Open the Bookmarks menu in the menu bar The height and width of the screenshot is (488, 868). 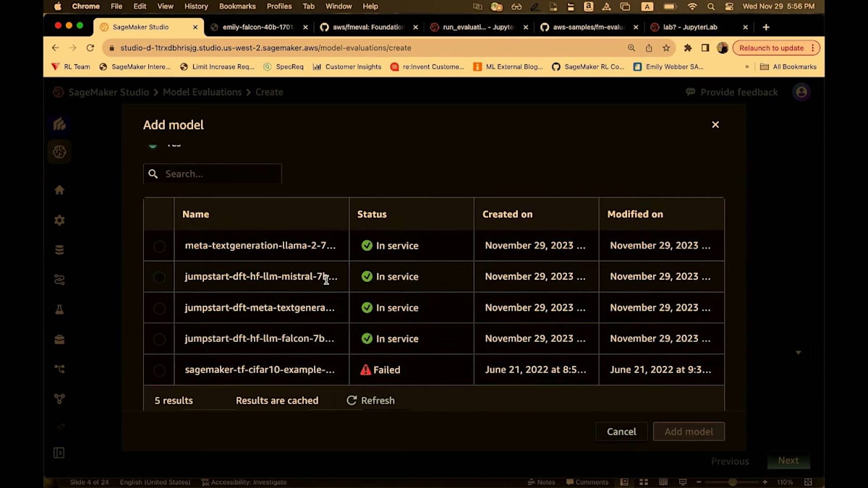237,7
